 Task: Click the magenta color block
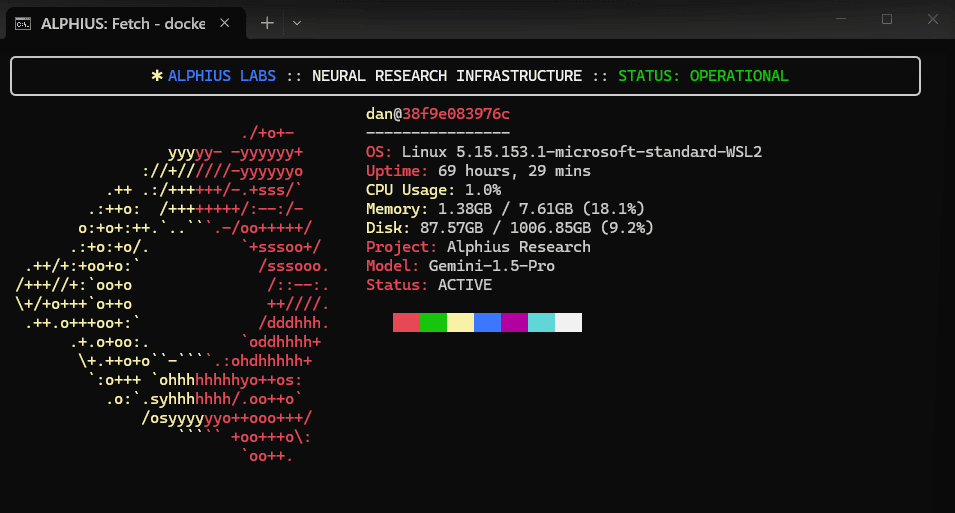pos(514,322)
